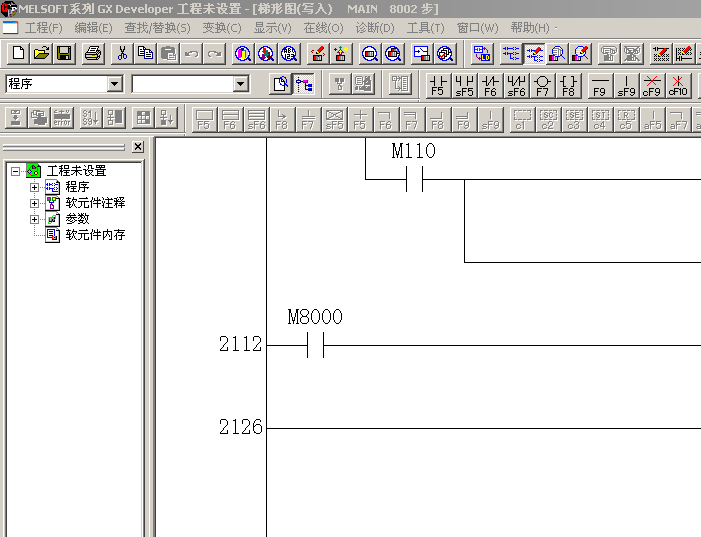Screen dimensions: 701x537
Task: Open the 工程(F) menu
Action: [x=43, y=28]
